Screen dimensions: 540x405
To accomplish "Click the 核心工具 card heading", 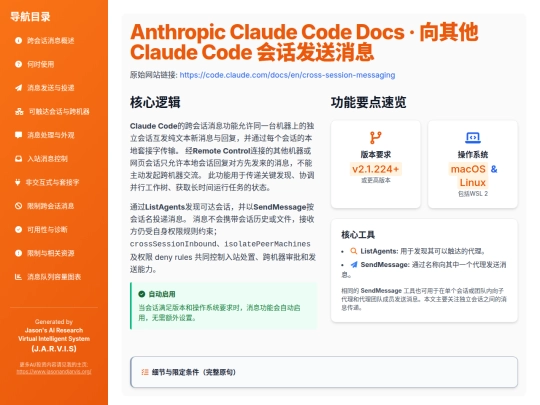I will coord(358,235).
